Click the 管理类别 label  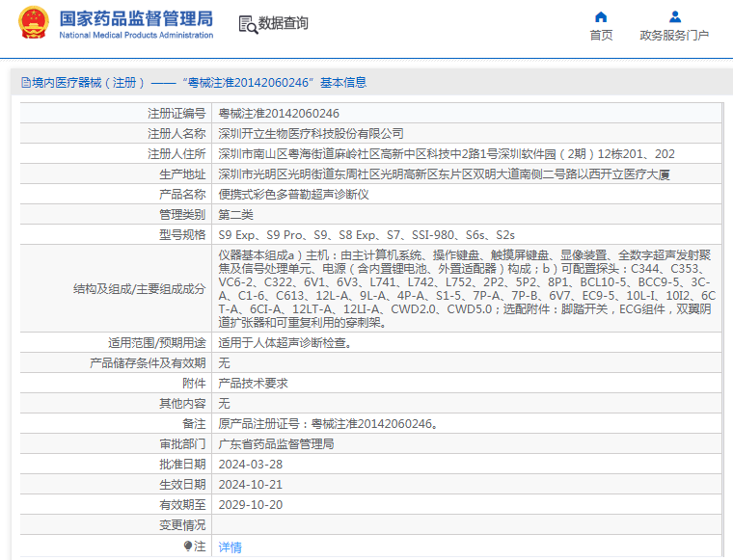[x=182, y=215]
